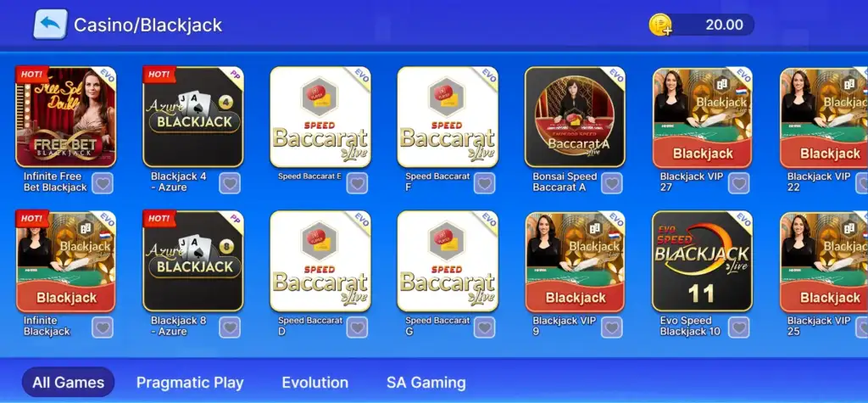Viewport: 868px width, 403px height.
Task: Favorite Infinite Free Bet Blackjack heart
Action: coord(103,183)
